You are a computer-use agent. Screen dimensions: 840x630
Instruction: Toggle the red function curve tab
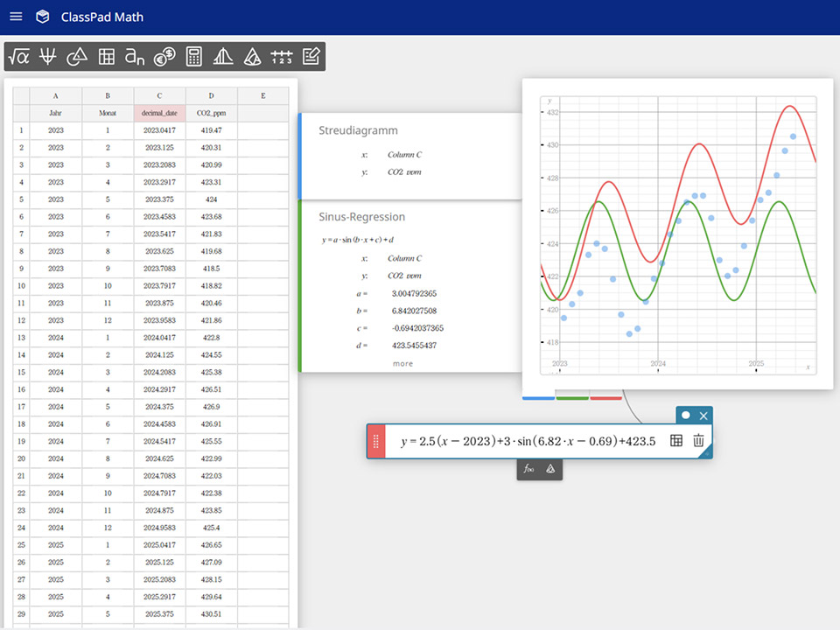pyautogui.click(x=605, y=398)
